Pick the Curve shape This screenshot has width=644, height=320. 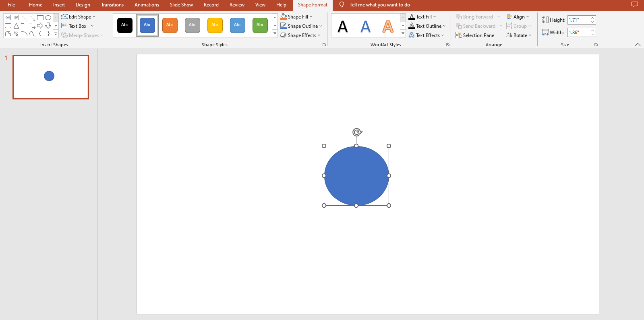pyautogui.click(x=32, y=34)
